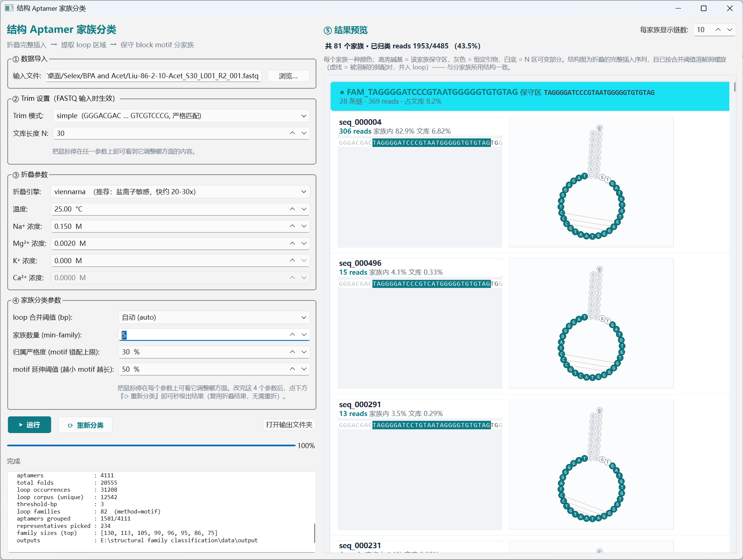Increase K+ 浓度 value

pos(292,261)
